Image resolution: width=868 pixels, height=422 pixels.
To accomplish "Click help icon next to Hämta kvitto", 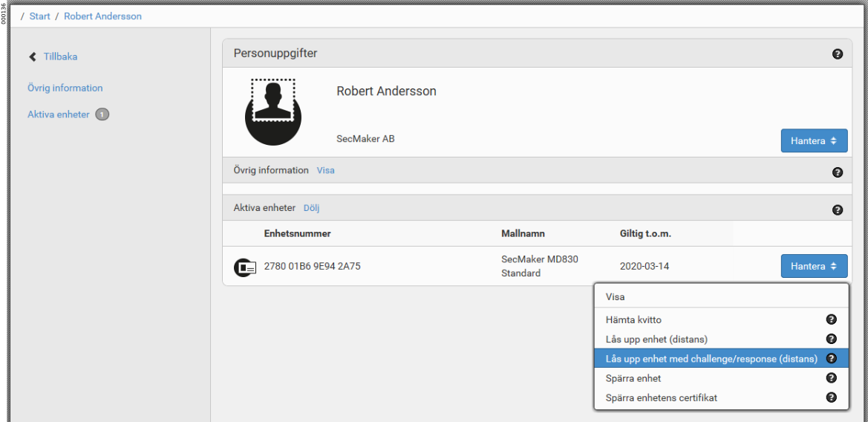I will pyautogui.click(x=832, y=319).
